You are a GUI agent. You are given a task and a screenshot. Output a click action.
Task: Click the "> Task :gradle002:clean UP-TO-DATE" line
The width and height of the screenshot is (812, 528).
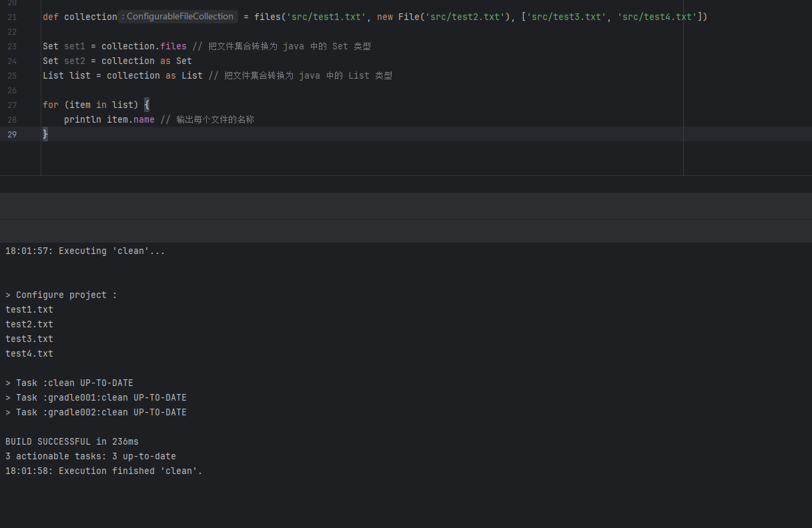(x=96, y=412)
